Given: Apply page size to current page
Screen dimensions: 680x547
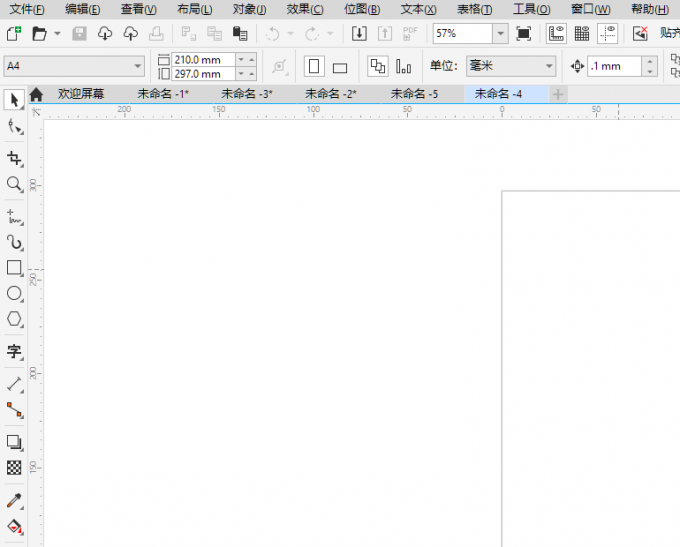Looking at the screenshot, I should click(403, 67).
